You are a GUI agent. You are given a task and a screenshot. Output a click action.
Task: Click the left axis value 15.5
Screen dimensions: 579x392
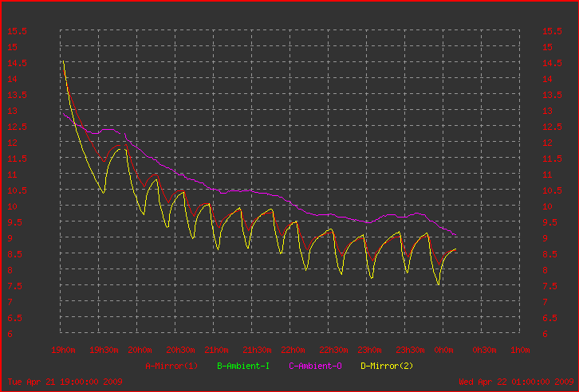click(17, 31)
